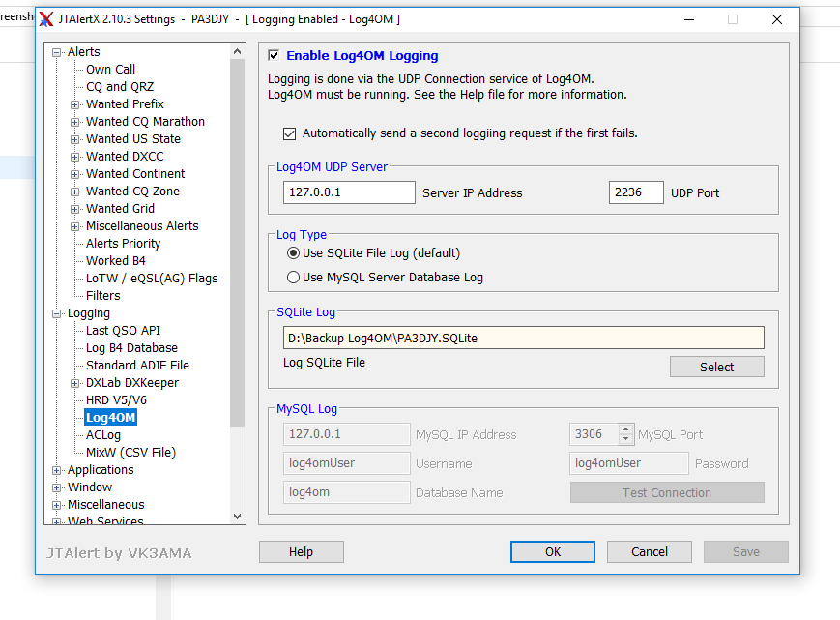The image size is (840, 620).
Task: Expand the Wanted CQ Zone node
Action: click(75, 192)
